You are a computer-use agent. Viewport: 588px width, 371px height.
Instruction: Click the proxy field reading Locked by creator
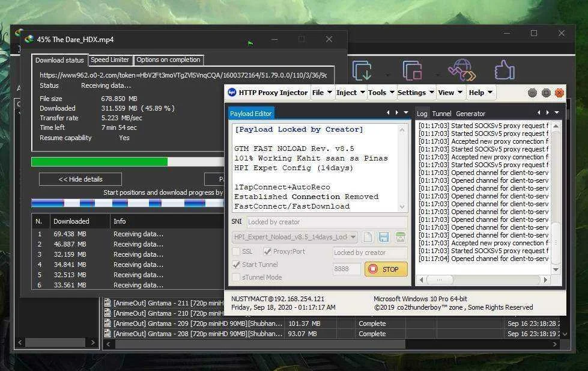tap(370, 253)
